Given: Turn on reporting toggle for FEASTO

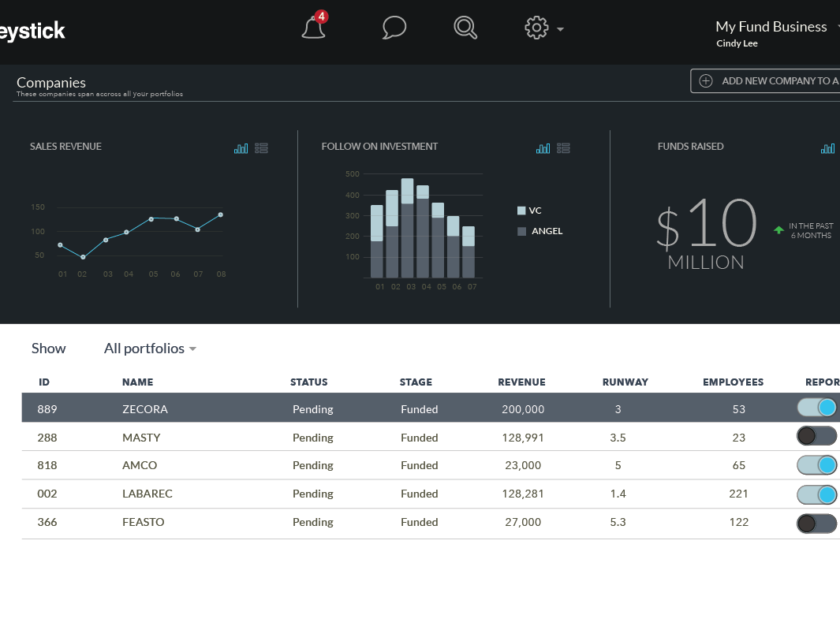Looking at the screenshot, I should pyautogui.click(x=817, y=524).
